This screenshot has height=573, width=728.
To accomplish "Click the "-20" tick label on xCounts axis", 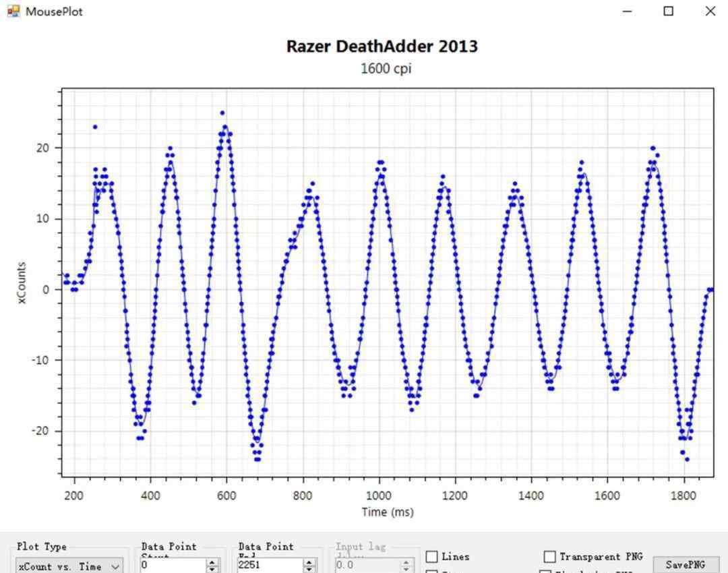I will tap(40, 431).
